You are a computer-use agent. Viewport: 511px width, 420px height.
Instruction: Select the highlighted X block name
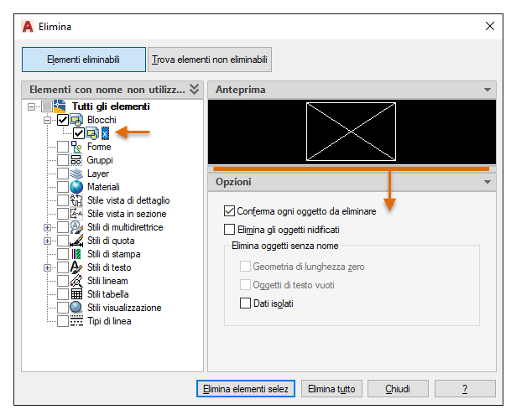click(105, 133)
